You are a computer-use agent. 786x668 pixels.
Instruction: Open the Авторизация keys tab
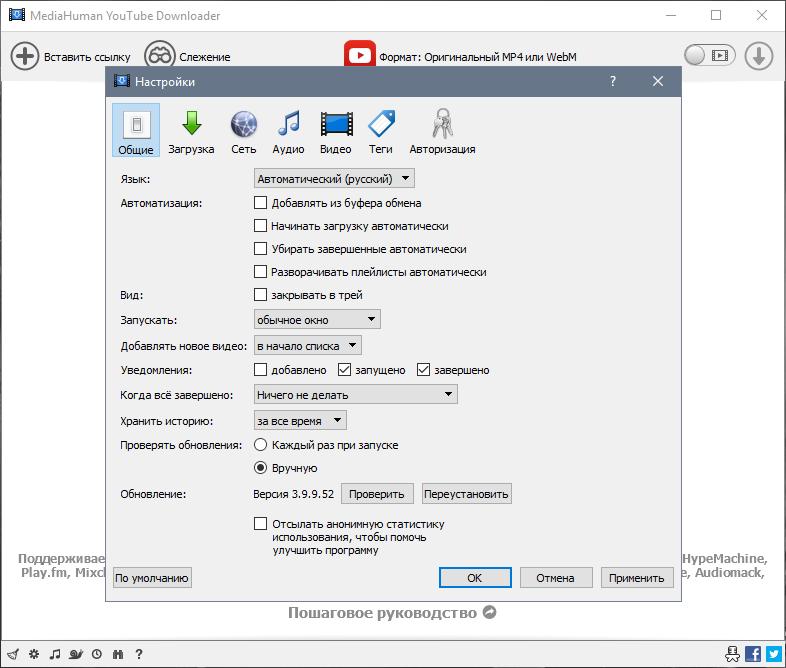tap(442, 131)
